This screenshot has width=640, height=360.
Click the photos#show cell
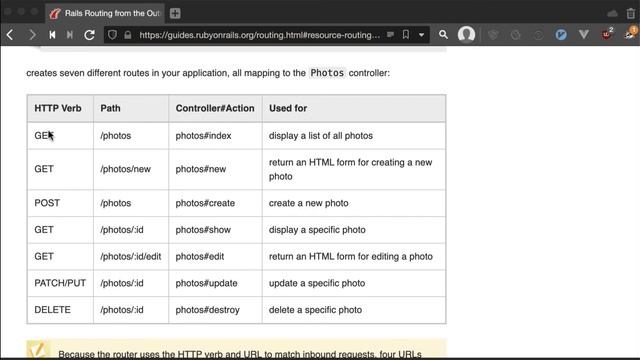tap(215, 230)
